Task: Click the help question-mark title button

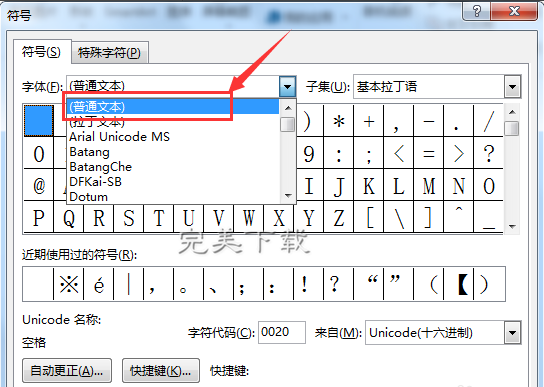Action: pyautogui.click(x=477, y=11)
